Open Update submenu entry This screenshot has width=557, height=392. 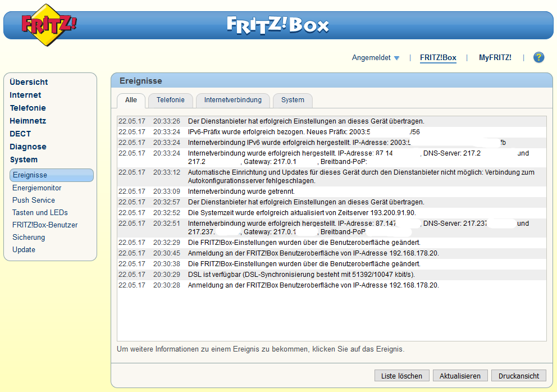pyautogui.click(x=24, y=249)
